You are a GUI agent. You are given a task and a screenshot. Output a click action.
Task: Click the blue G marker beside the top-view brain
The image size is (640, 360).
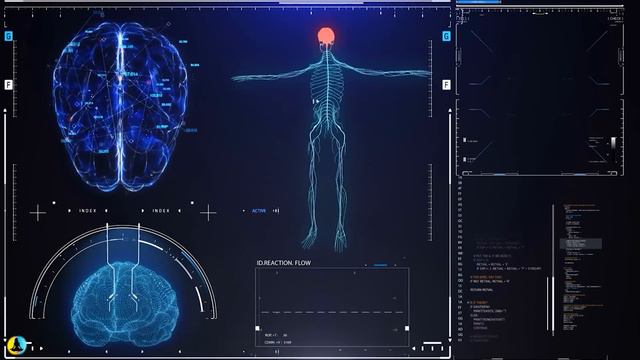[x=9, y=36]
